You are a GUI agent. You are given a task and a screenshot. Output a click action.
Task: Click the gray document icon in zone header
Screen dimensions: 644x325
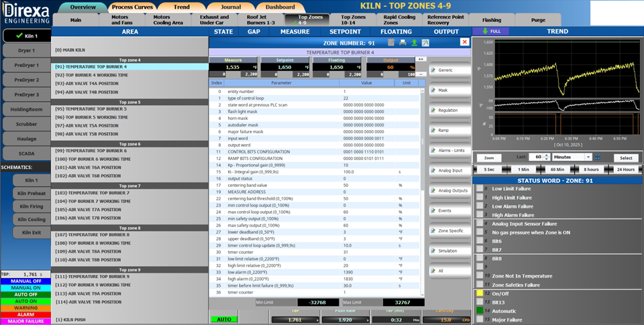391,43
